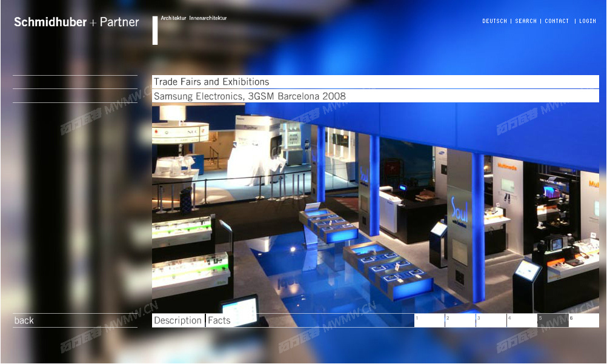Go back using the back link
The width and height of the screenshot is (607, 364).
pos(24,320)
